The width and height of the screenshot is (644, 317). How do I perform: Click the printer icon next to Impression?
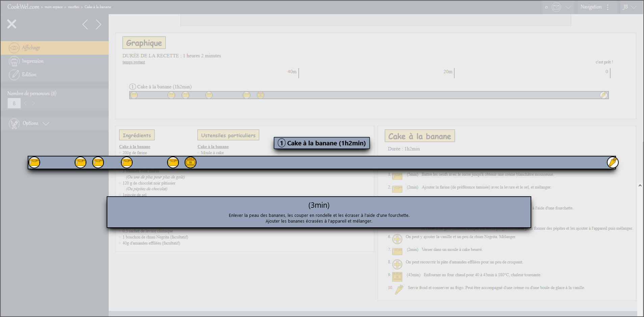pos(14,61)
